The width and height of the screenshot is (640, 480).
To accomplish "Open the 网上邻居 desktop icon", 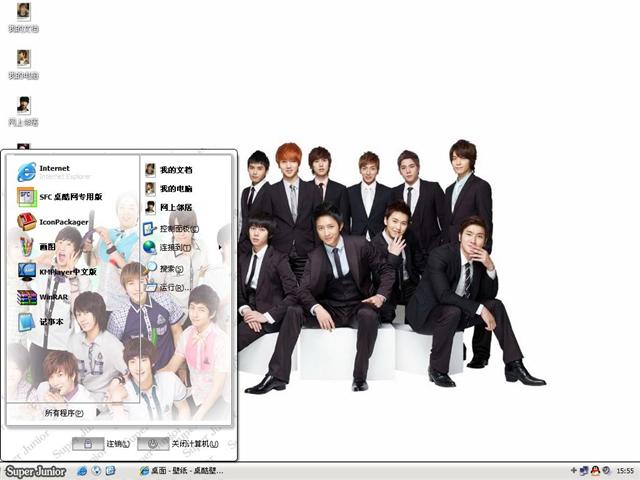I will pos(24,111).
